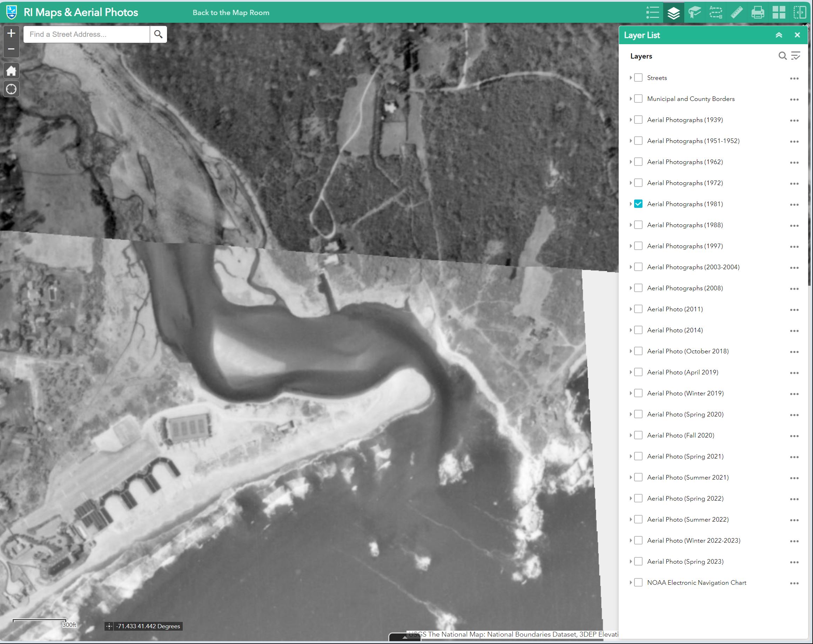Expand the Aerial Photographs (1939) layer
Viewport: 813px width, 644px height.
631,120
